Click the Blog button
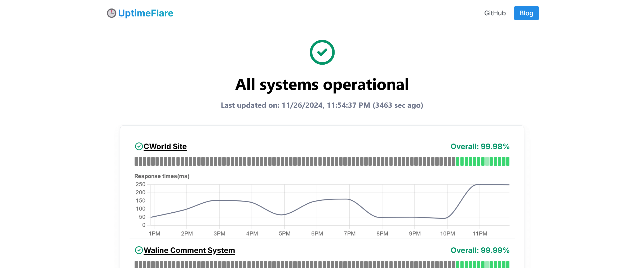The width and height of the screenshot is (644, 268). point(526,13)
